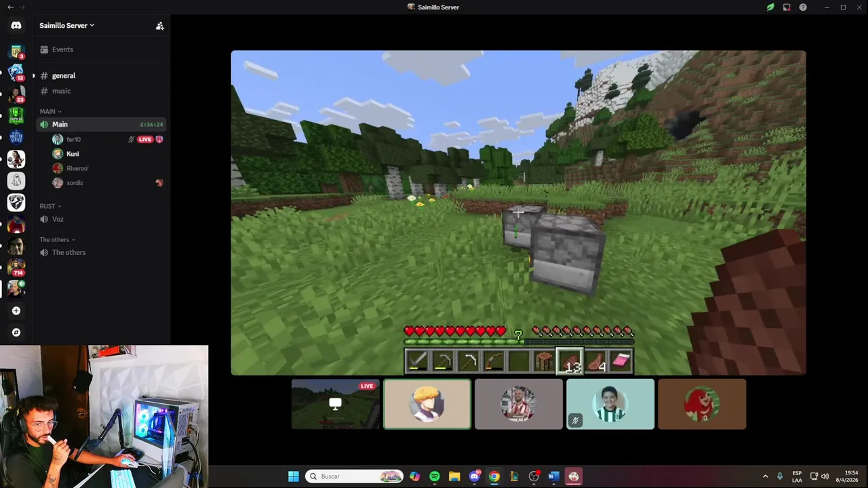Collapse the RUST channel category
This screenshot has height=488, width=868.
coord(50,206)
